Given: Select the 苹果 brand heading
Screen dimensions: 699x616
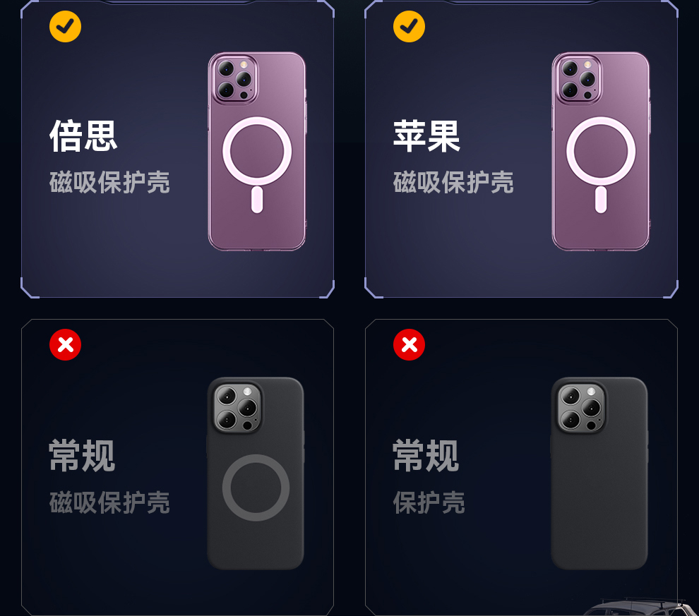Looking at the screenshot, I should [426, 136].
